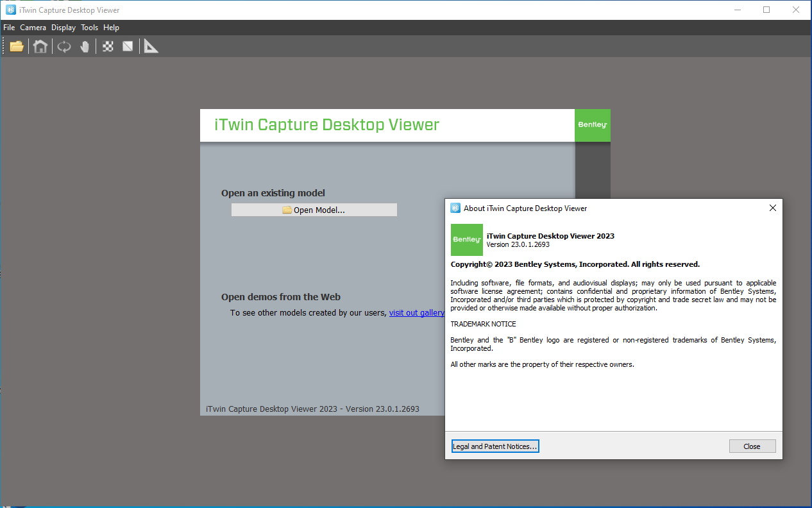Image resolution: width=812 pixels, height=508 pixels.
Task: Click the Open Model... button
Action: (x=314, y=210)
